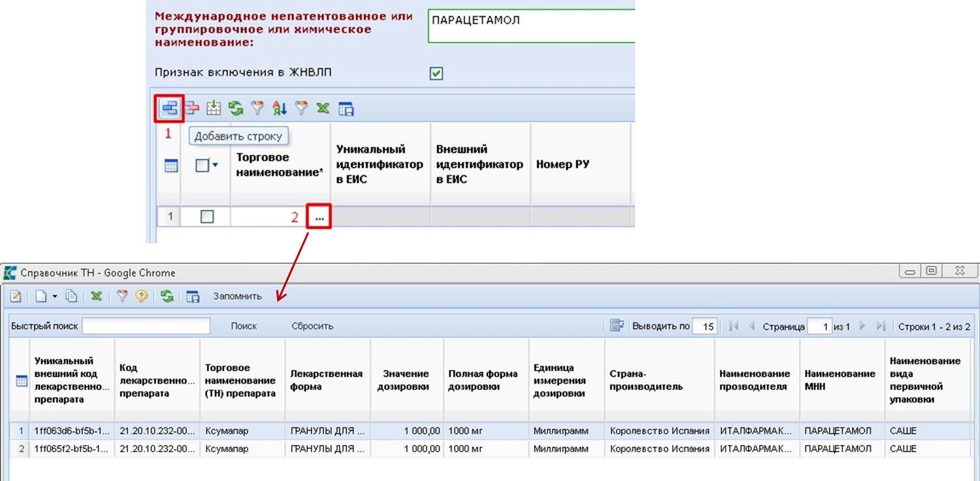Click the second funnel icon beside the Excel icon
Image resolution: width=980 pixels, height=481 pixels.
[301, 108]
